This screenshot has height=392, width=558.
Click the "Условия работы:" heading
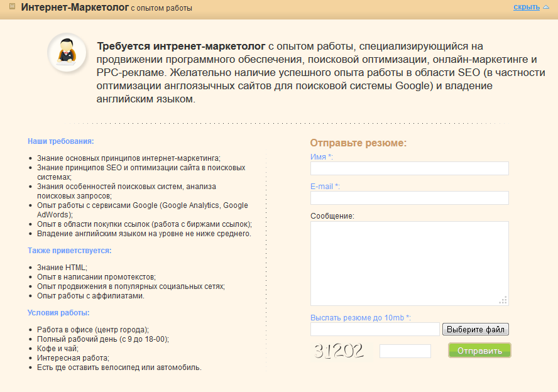coord(58,313)
